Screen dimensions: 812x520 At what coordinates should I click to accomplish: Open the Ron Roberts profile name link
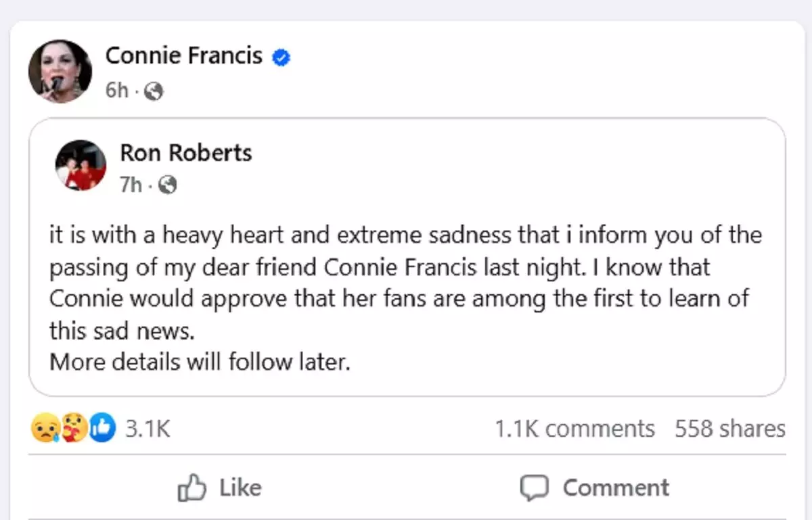186,153
